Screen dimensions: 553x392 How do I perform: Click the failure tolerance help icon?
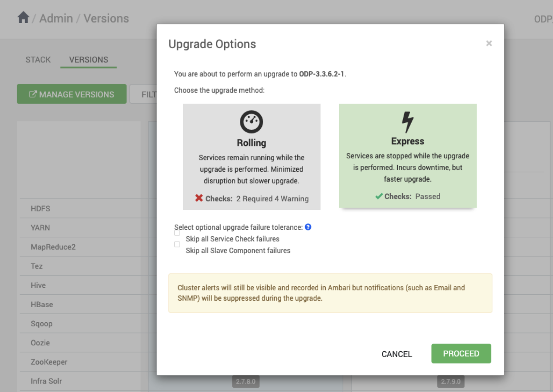pyautogui.click(x=308, y=227)
